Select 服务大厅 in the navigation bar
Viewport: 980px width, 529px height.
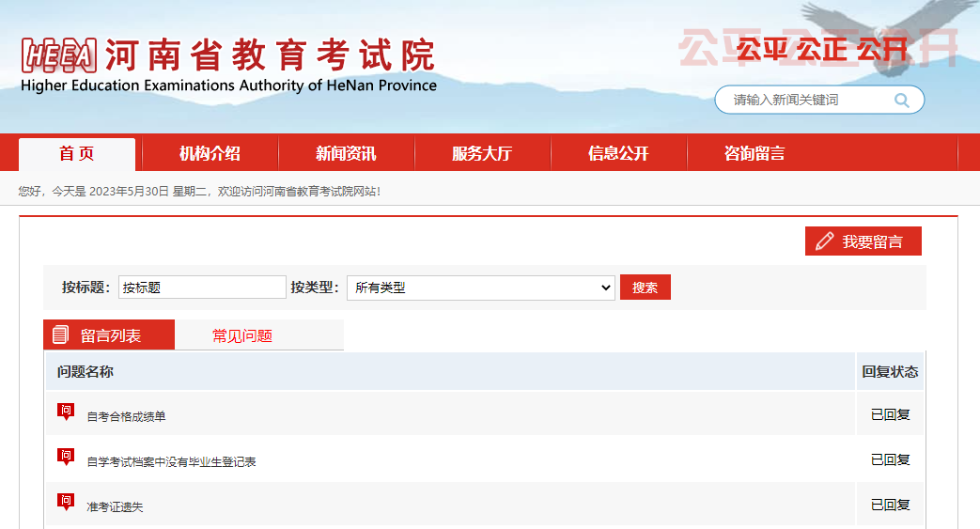pyautogui.click(x=482, y=154)
